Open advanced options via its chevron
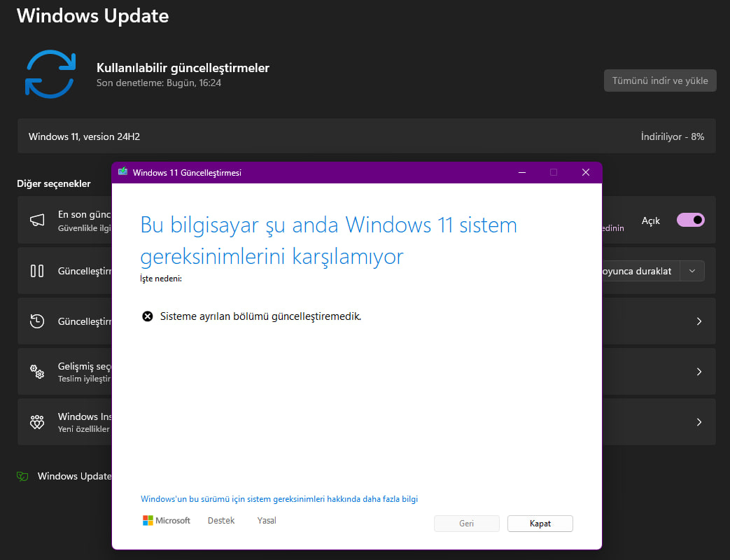 (x=699, y=372)
